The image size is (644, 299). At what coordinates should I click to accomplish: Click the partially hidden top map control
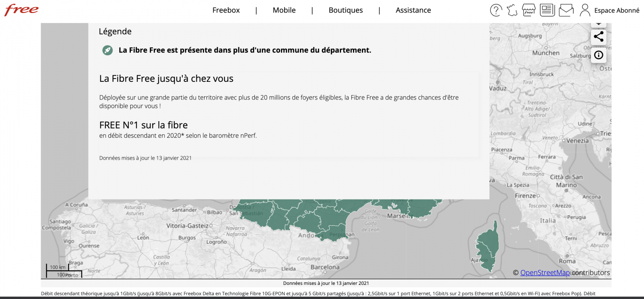tap(599, 25)
